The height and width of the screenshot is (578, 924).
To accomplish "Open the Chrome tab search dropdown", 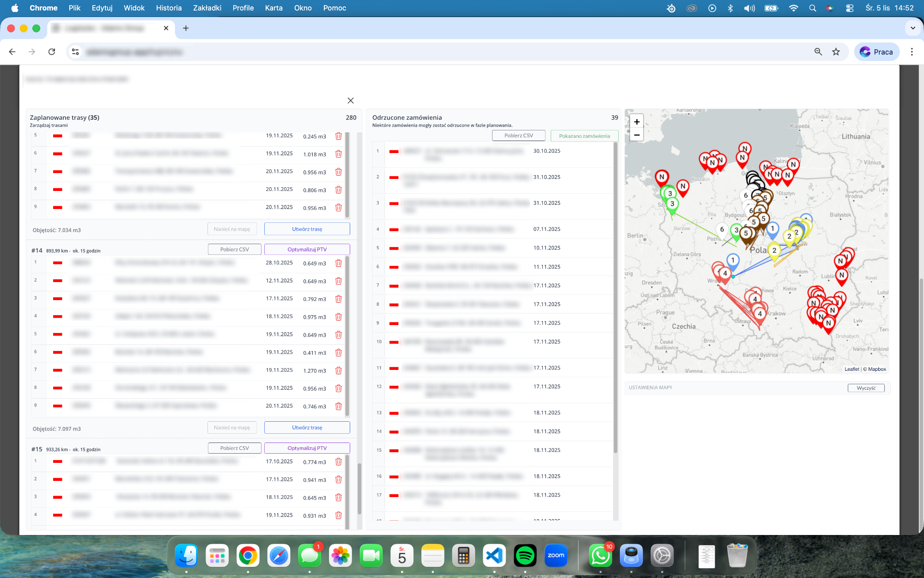I will (x=912, y=28).
